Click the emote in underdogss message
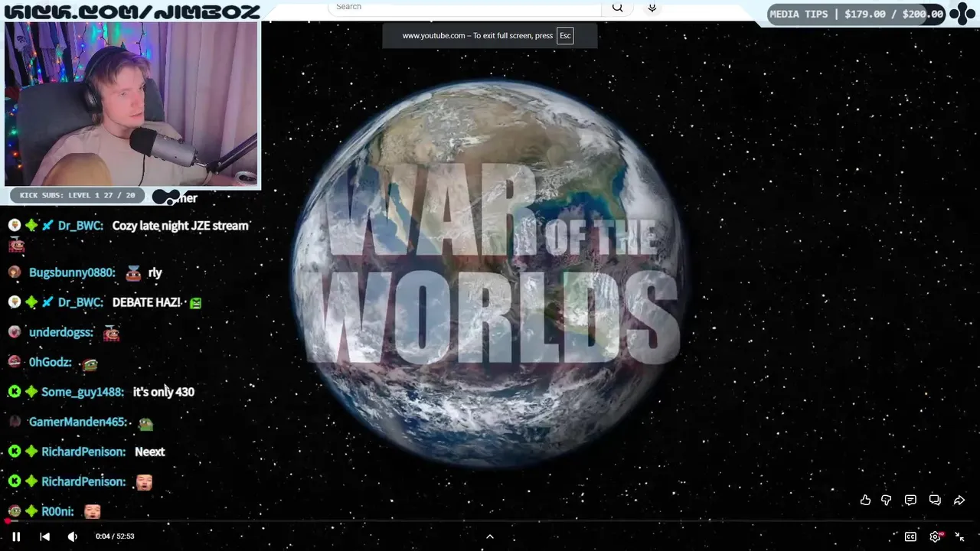980x551 pixels. pos(112,333)
